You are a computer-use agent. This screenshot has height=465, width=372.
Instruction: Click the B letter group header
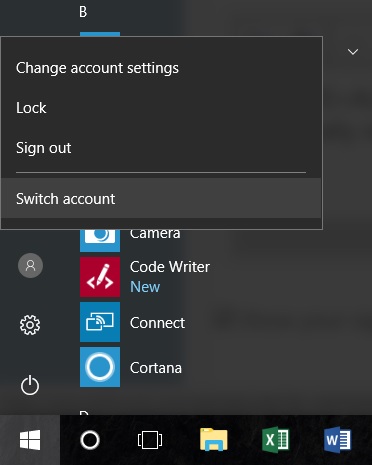pos(83,12)
